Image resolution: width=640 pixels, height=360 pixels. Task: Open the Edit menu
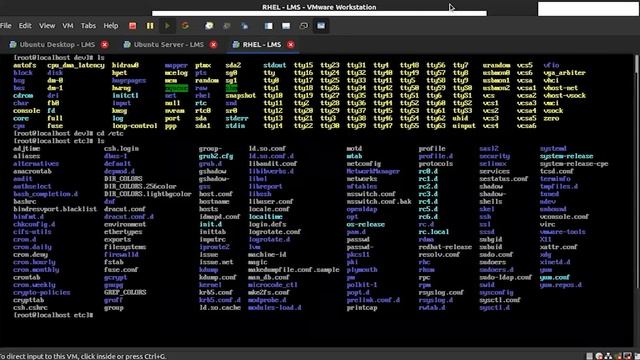point(25,25)
